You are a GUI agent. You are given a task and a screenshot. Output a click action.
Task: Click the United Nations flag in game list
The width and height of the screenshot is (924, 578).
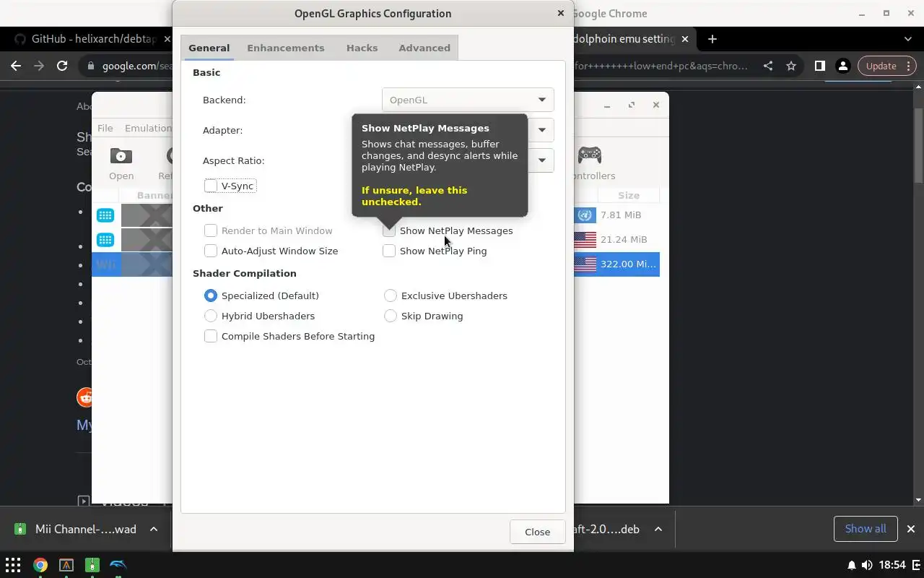tap(585, 215)
